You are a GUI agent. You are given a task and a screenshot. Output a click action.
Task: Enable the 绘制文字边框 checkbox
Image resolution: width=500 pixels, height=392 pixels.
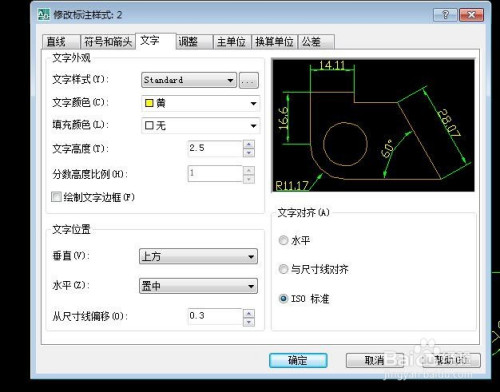click(x=56, y=197)
